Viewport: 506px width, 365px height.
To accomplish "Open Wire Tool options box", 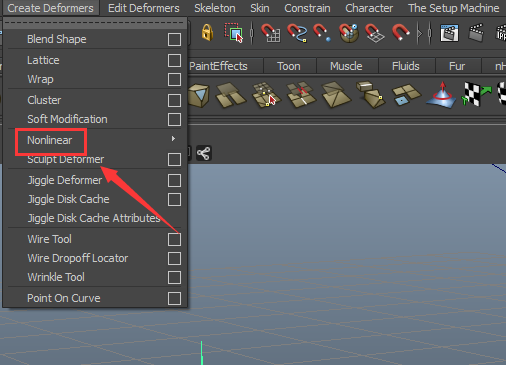I will click(x=174, y=239).
